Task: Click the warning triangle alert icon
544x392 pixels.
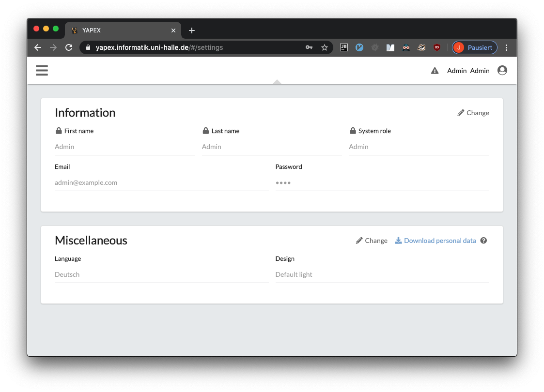Action: tap(435, 71)
